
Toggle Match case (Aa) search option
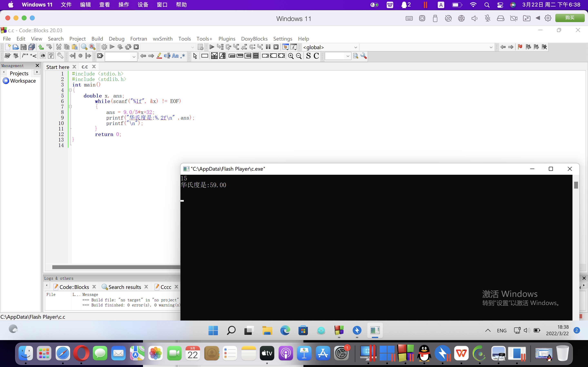pyautogui.click(x=175, y=56)
